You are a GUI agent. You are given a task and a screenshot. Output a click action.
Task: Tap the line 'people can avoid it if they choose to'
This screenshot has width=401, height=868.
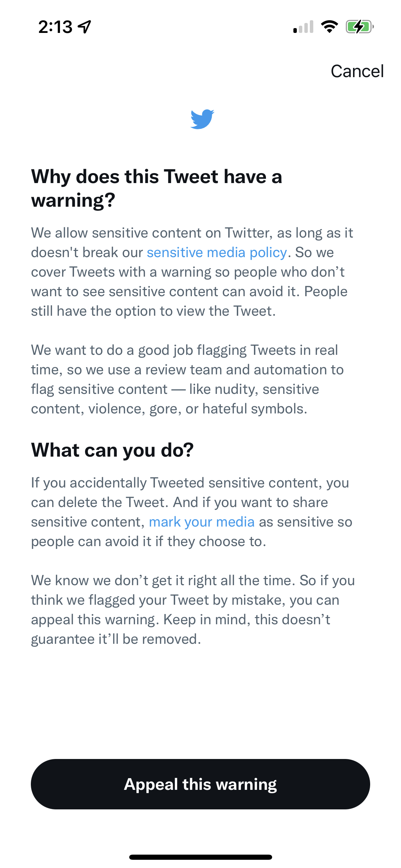click(x=148, y=542)
